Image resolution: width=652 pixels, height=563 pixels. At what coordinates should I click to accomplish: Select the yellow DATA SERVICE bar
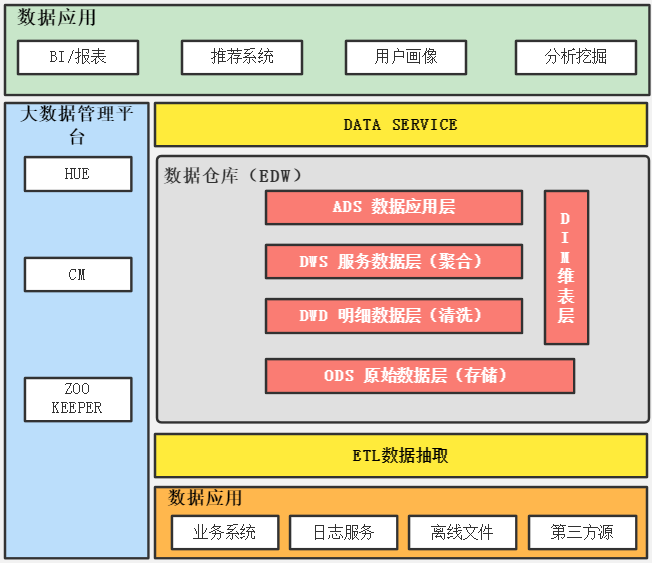401,125
